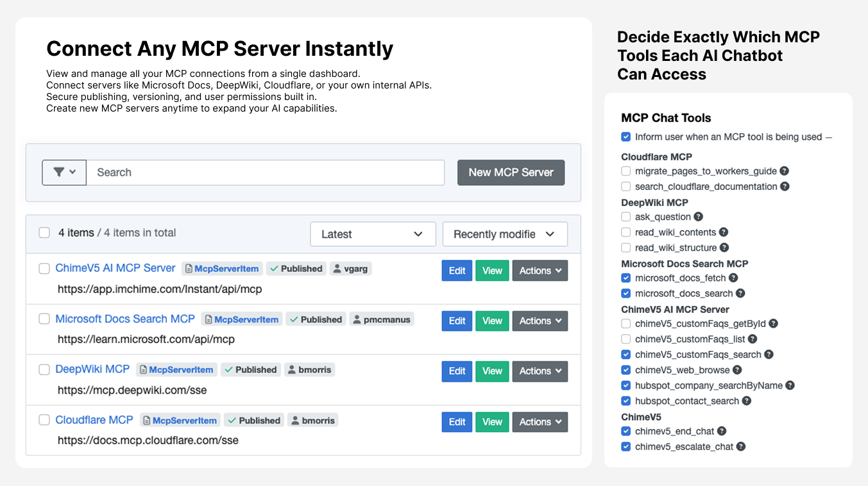Open help icon for chimeV5_web_browse

coord(737,370)
